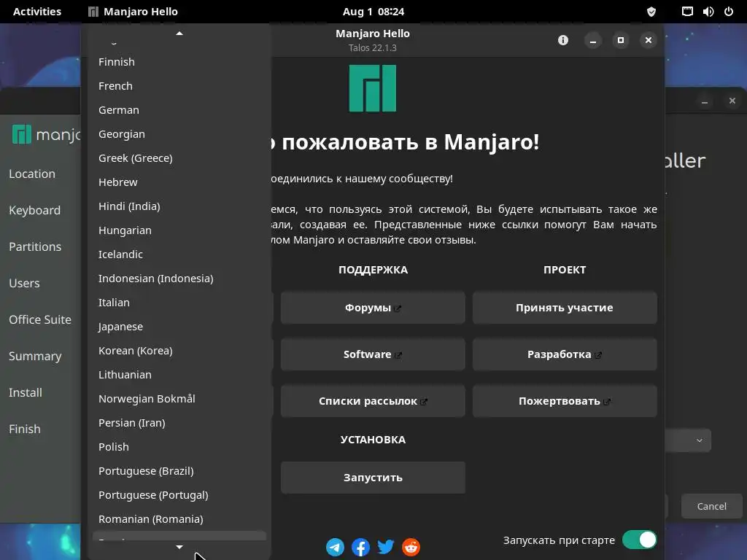Select Polish language
The image size is (747, 560).
pyautogui.click(x=179, y=447)
